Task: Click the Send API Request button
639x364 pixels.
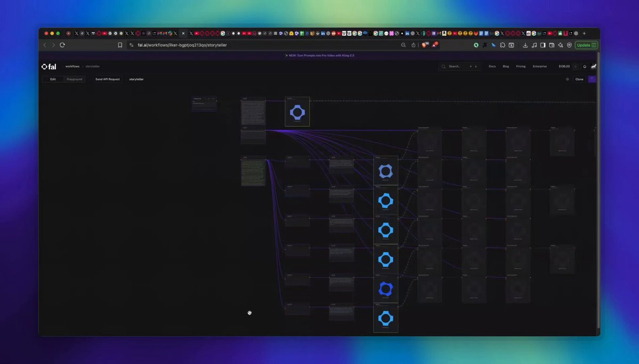Action: [108, 79]
